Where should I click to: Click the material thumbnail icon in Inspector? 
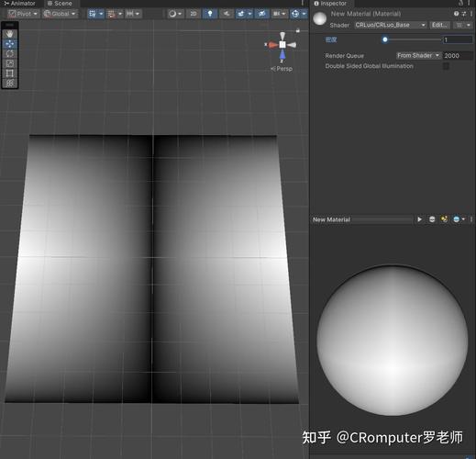click(319, 18)
